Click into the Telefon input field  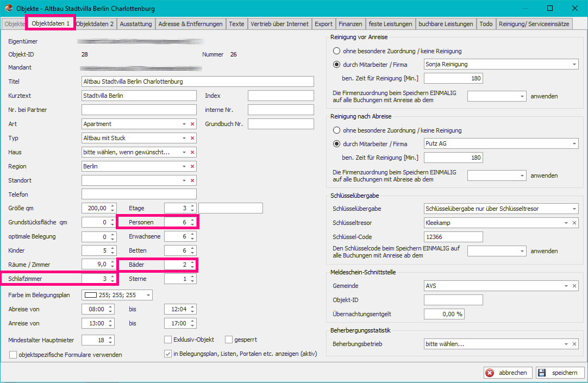[139, 194]
